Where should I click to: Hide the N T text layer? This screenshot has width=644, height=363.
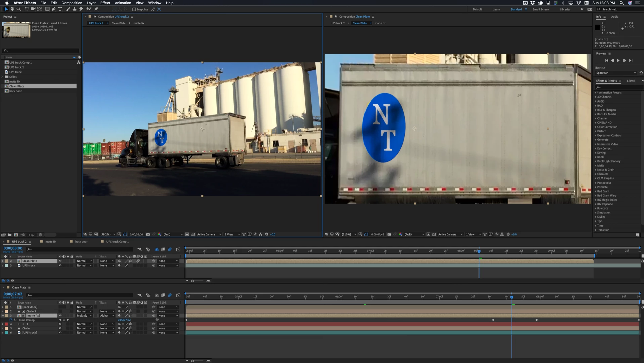pyautogui.click(x=60, y=324)
